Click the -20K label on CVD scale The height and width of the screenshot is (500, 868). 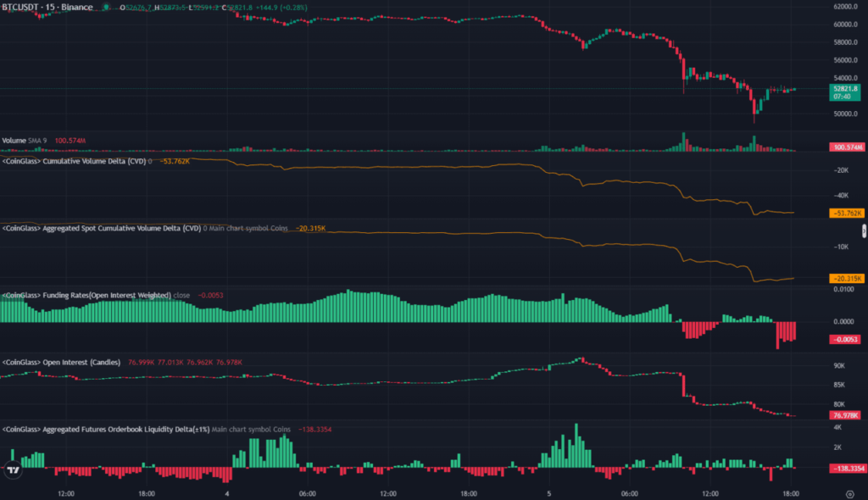(x=840, y=170)
